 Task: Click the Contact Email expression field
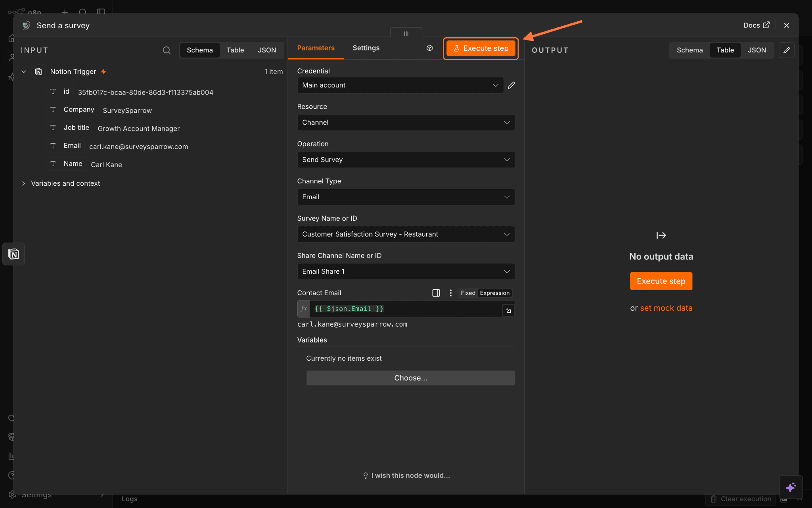click(405, 309)
